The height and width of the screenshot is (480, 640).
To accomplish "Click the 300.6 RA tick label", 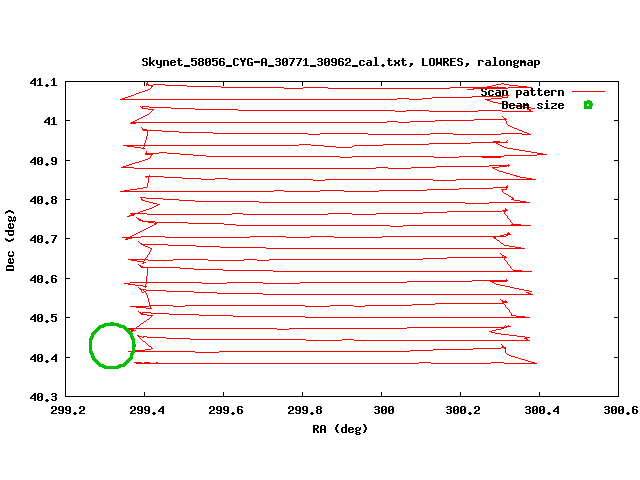I will [x=621, y=410].
